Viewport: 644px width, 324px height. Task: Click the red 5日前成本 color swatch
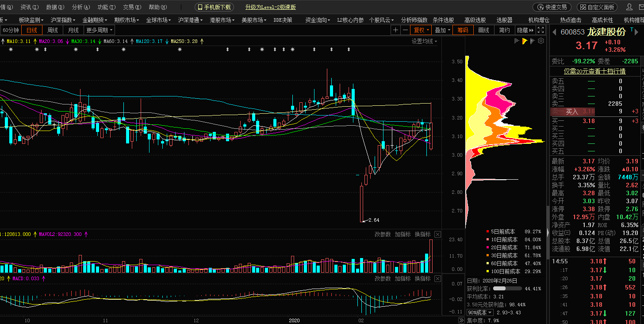488,231
